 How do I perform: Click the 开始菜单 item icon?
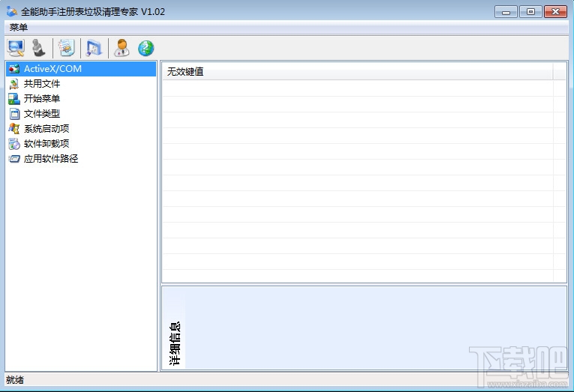pos(14,99)
